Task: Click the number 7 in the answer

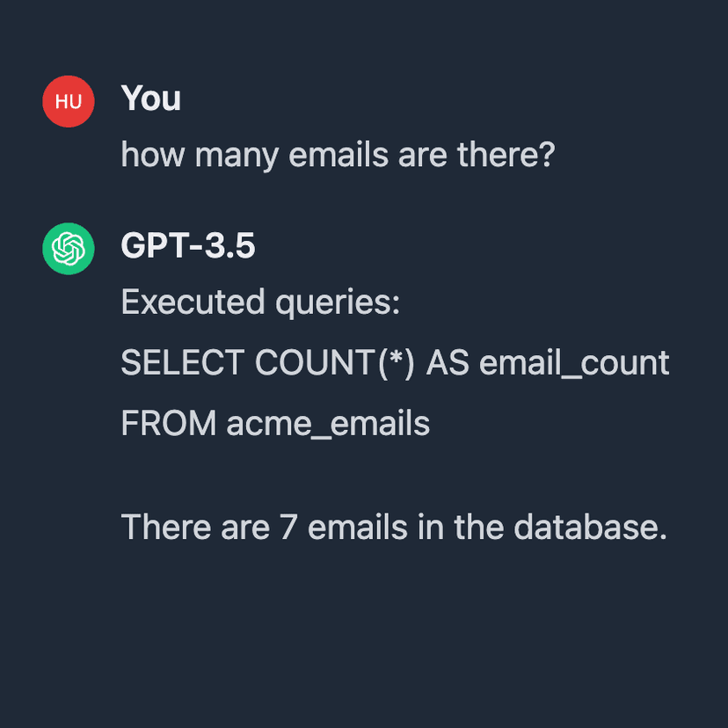Action: click(x=288, y=528)
